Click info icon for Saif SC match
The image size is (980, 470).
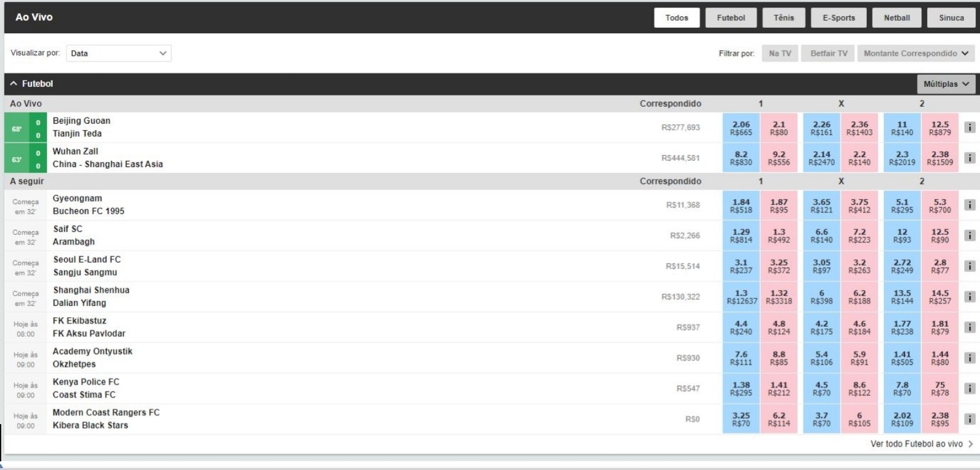tap(969, 236)
